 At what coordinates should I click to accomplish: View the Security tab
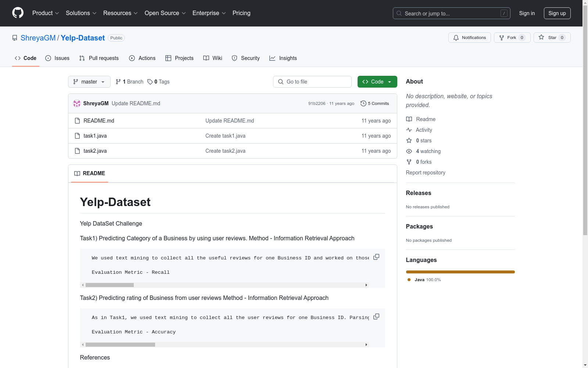[x=245, y=58]
